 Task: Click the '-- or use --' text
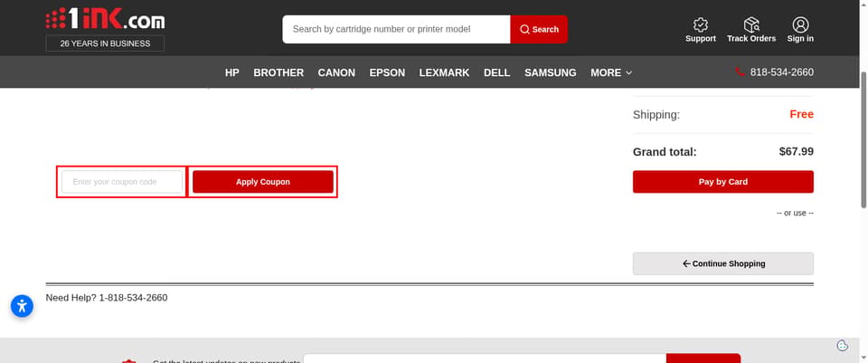[x=795, y=213]
